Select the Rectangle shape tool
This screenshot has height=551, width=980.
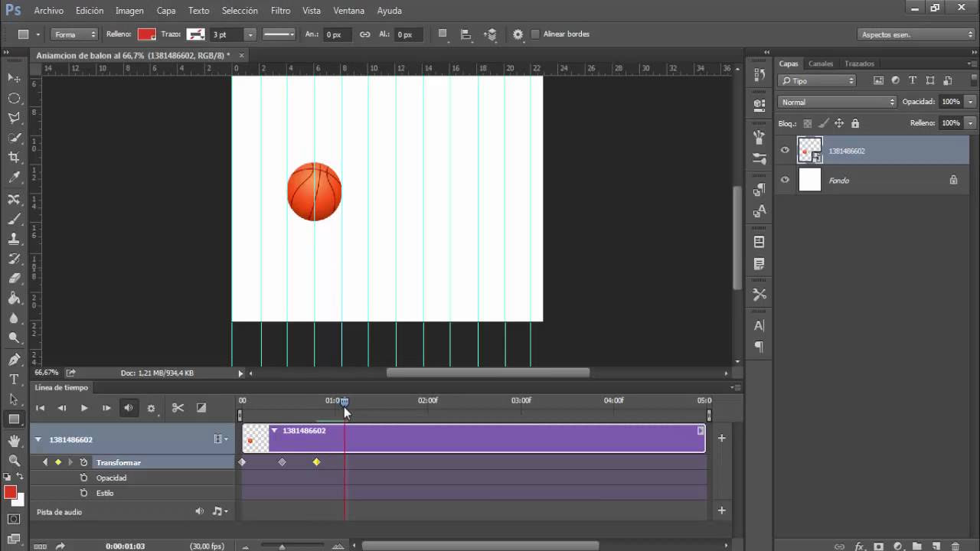pos(14,419)
